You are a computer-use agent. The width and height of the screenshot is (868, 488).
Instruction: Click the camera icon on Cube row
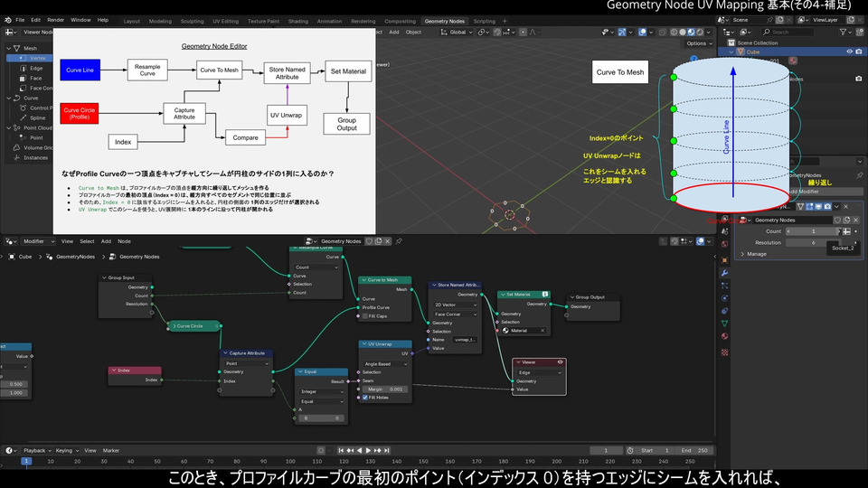[x=858, y=52]
